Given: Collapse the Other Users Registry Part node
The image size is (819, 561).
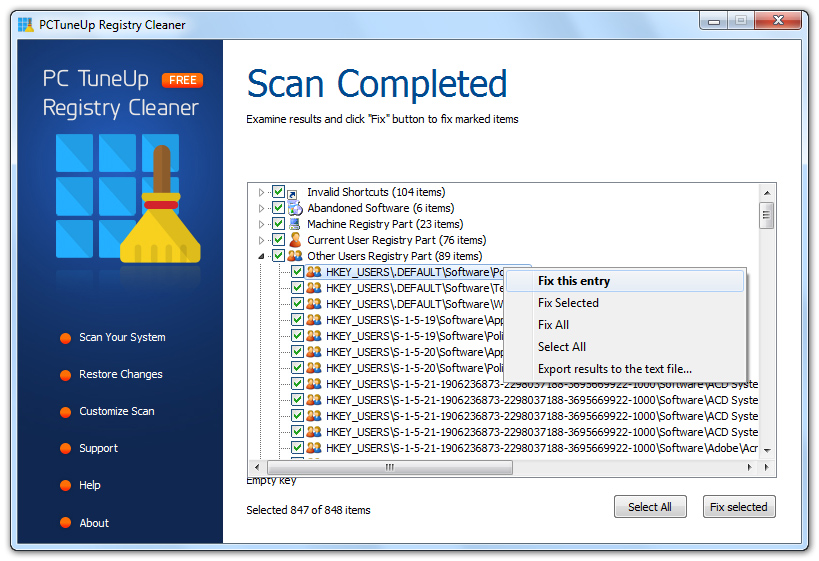Looking at the screenshot, I should [261, 256].
